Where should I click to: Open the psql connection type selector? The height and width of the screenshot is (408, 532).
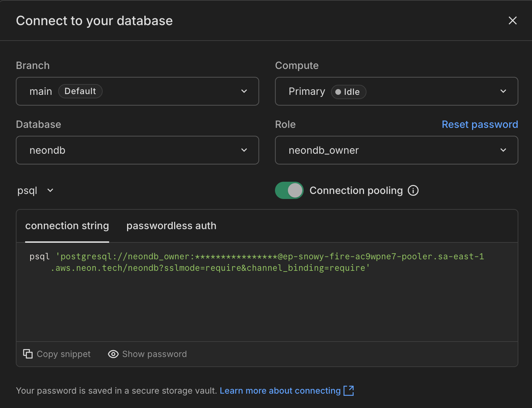(x=35, y=190)
